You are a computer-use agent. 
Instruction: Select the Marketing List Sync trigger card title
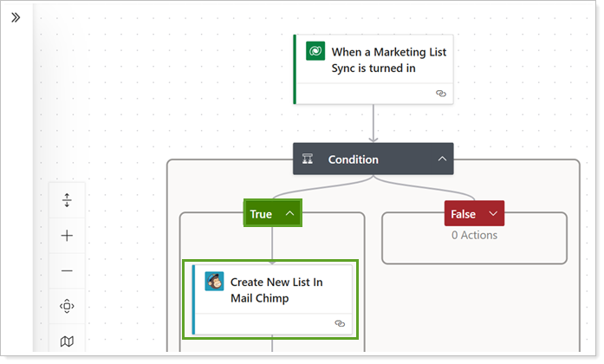(x=388, y=61)
